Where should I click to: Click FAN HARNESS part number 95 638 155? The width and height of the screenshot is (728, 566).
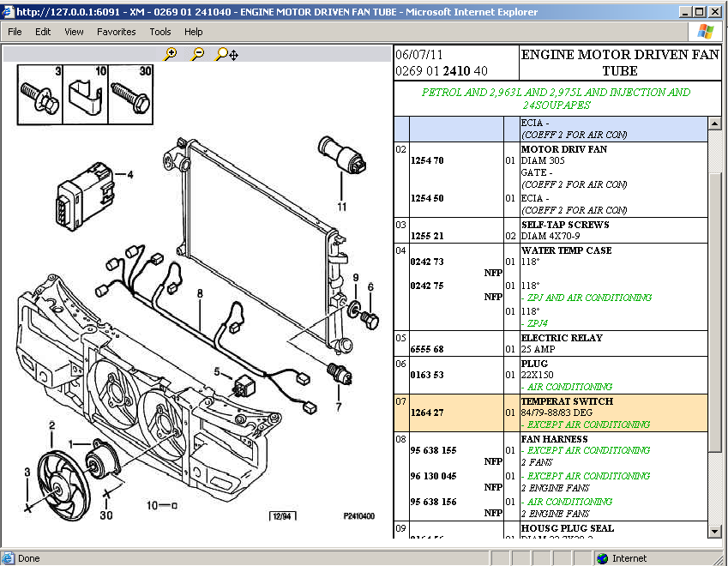click(433, 450)
